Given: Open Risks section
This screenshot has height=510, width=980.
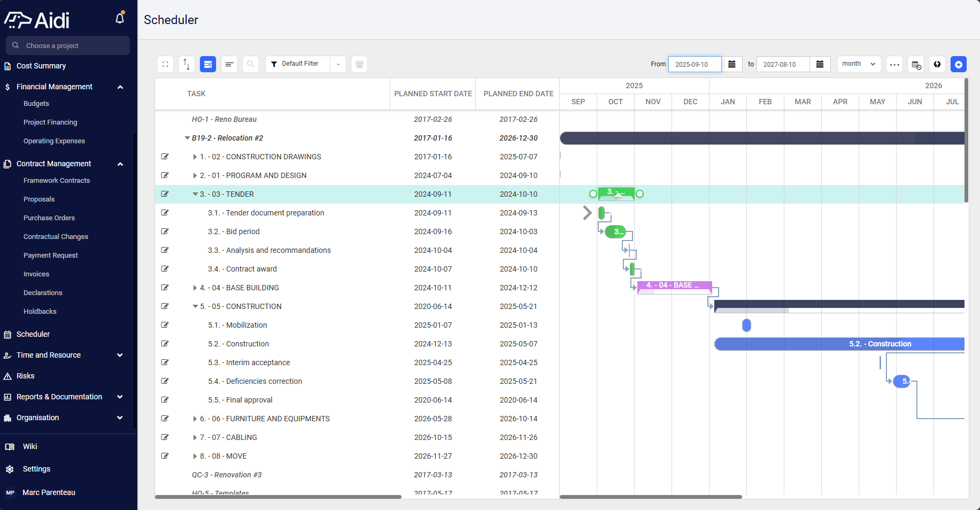Looking at the screenshot, I should [x=25, y=376].
